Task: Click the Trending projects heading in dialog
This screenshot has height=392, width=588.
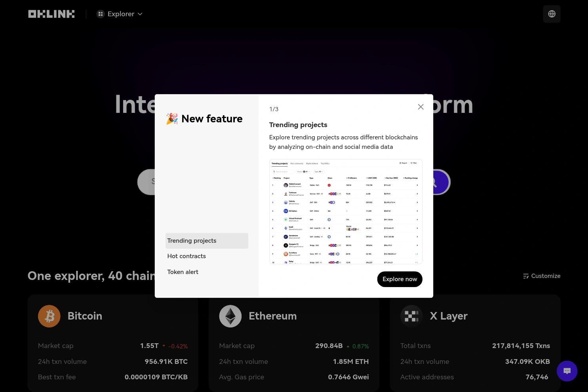Action: click(298, 125)
